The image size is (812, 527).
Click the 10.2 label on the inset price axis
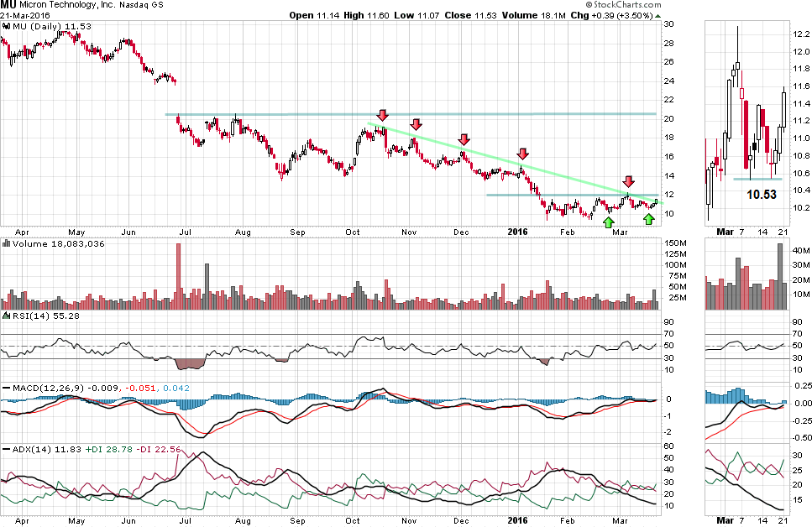tap(800, 208)
